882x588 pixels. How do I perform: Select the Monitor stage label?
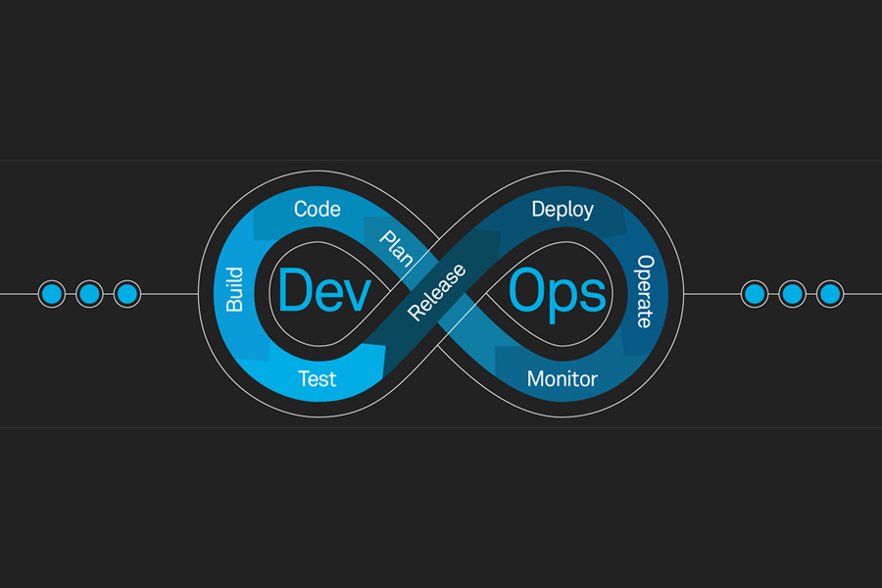562,378
